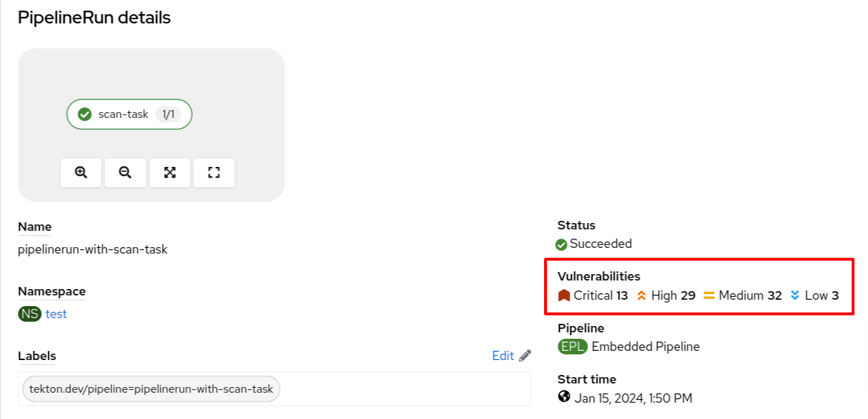Click the blue Low severity chevrons icon
This screenshot has width=868, height=419.
coord(795,295)
